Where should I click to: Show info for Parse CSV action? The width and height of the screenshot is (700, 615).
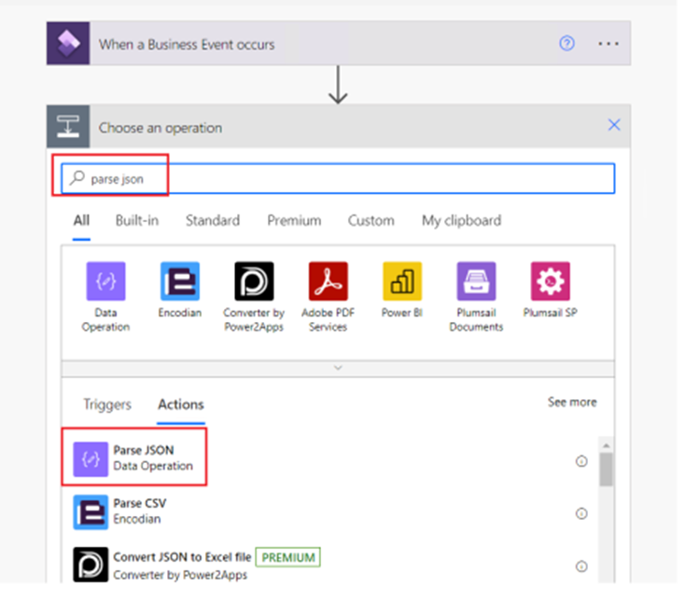[581, 513]
